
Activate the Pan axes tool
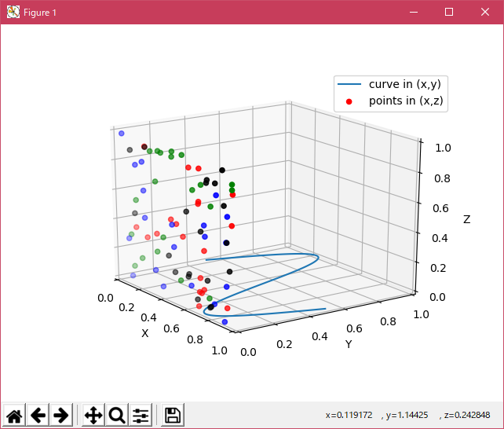(x=93, y=415)
